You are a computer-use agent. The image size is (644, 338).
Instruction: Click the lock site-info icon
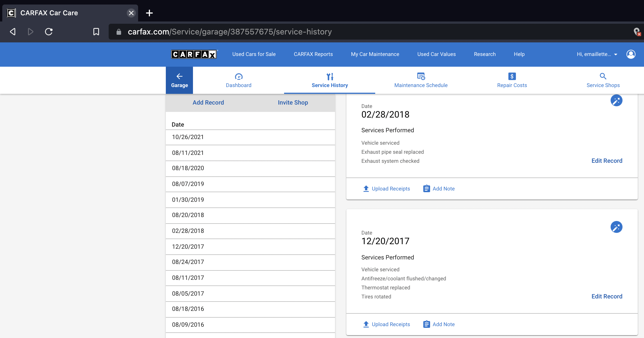pos(119,32)
